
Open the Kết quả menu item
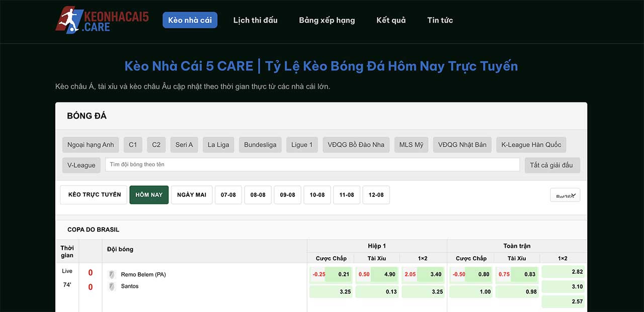tap(391, 20)
